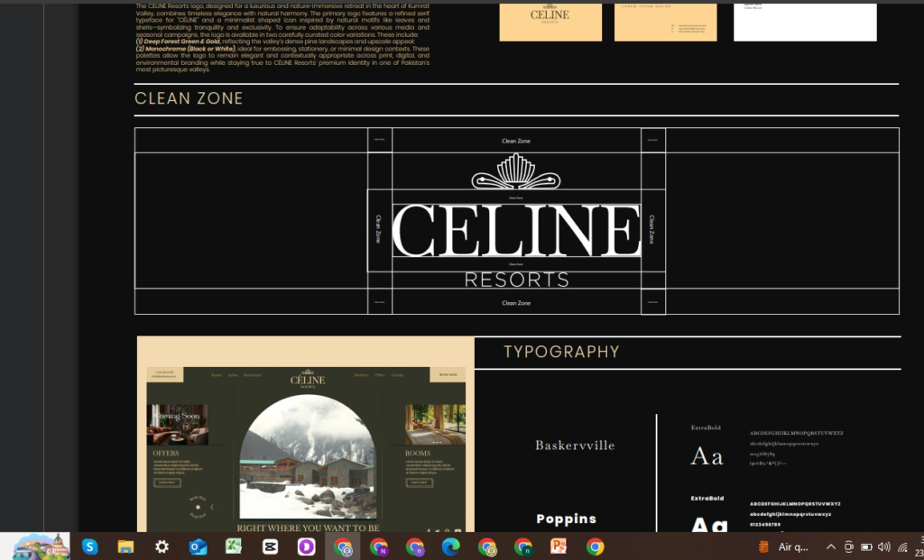Switch to PowerPoint in the taskbar
The height and width of the screenshot is (560, 924).
(x=559, y=546)
